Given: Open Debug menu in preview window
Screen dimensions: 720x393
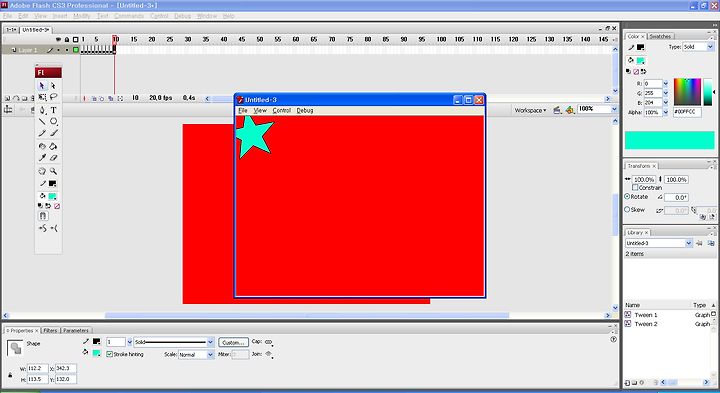Looking at the screenshot, I should tap(305, 110).
